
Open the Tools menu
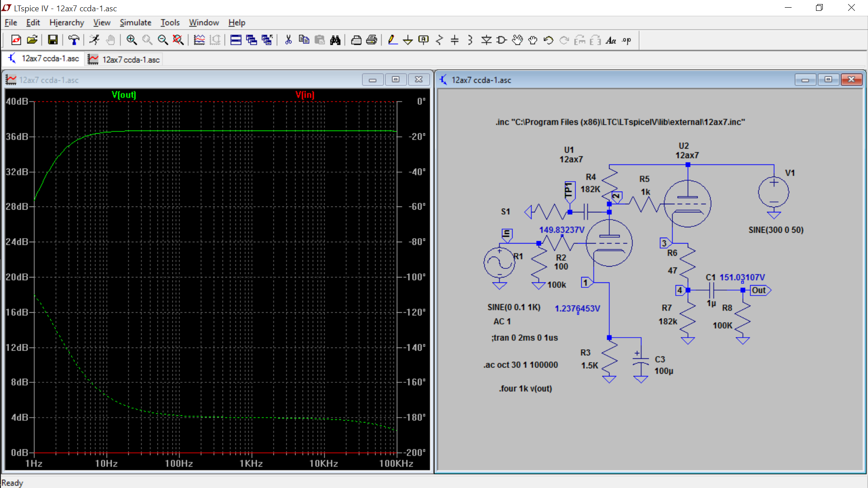[170, 23]
